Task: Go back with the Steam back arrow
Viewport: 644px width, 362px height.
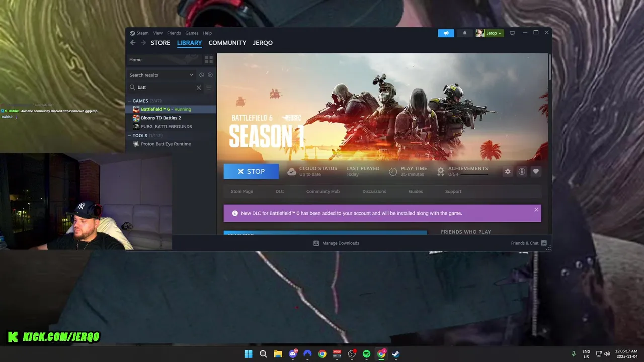Action: click(133, 43)
